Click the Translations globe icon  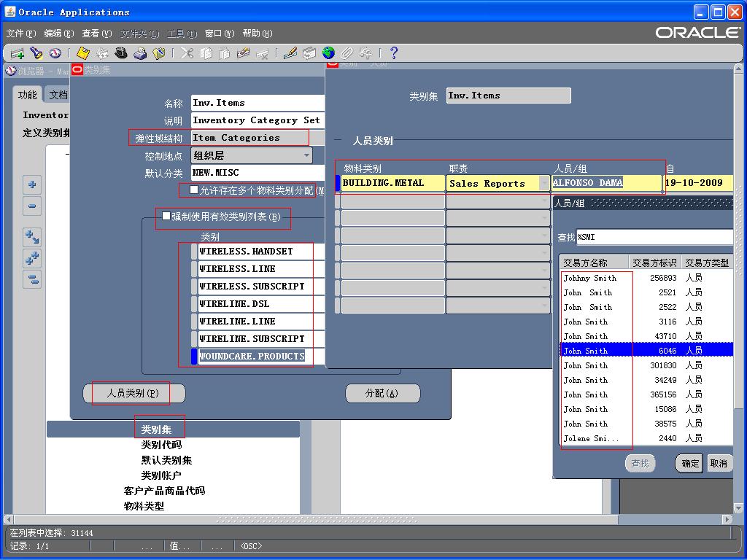pos(328,52)
